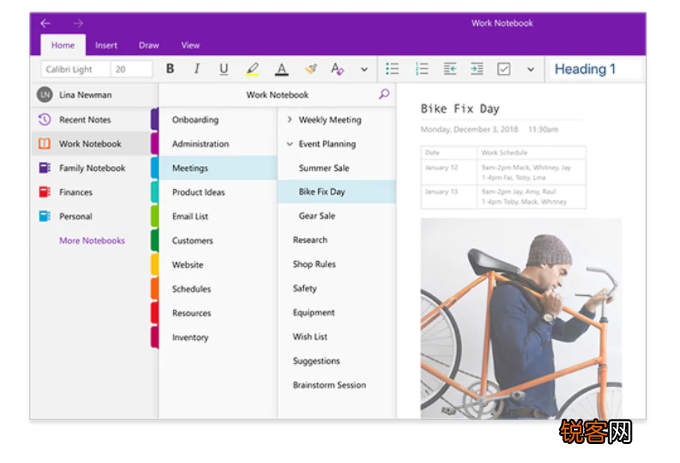The height and width of the screenshot is (463, 680).
Task: Open the Insert tab
Action: tap(106, 45)
